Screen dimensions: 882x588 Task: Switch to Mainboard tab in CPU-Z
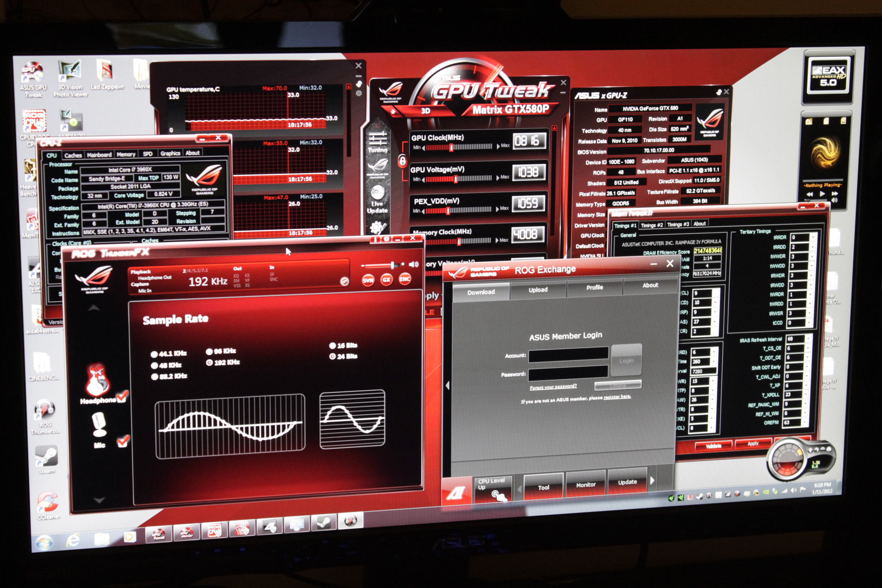pyautogui.click(x=99, y=155)
